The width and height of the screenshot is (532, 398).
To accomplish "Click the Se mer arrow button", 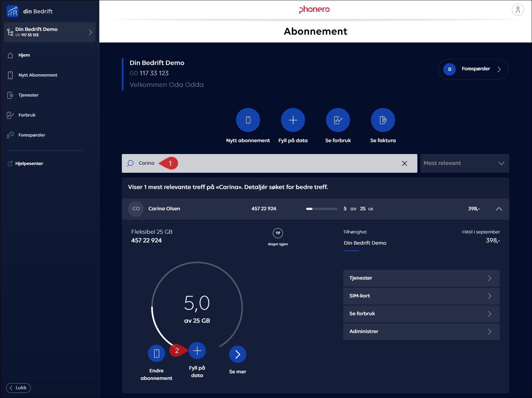I will (x=238, y=354).
